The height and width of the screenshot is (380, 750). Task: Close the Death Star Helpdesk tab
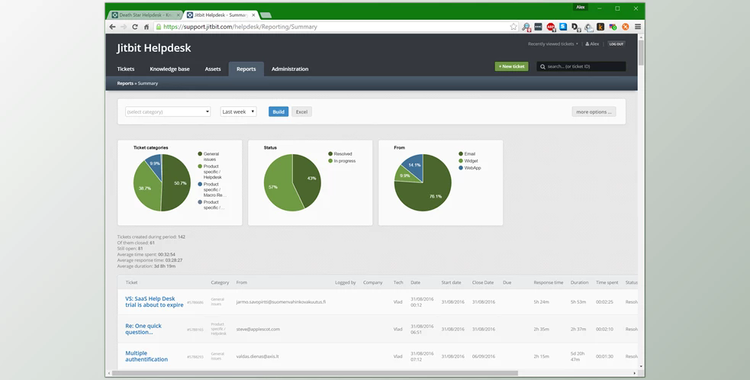178,15
